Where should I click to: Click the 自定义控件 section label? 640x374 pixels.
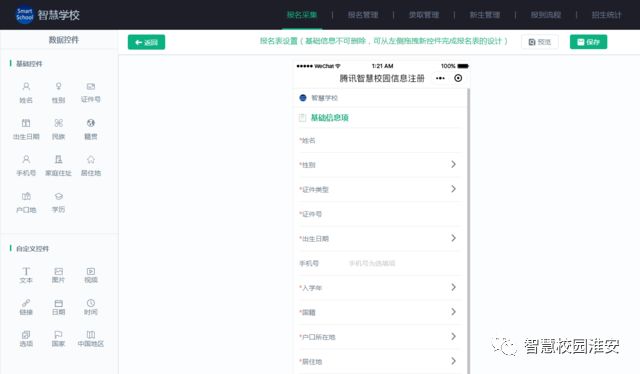[x=32, y=249]
